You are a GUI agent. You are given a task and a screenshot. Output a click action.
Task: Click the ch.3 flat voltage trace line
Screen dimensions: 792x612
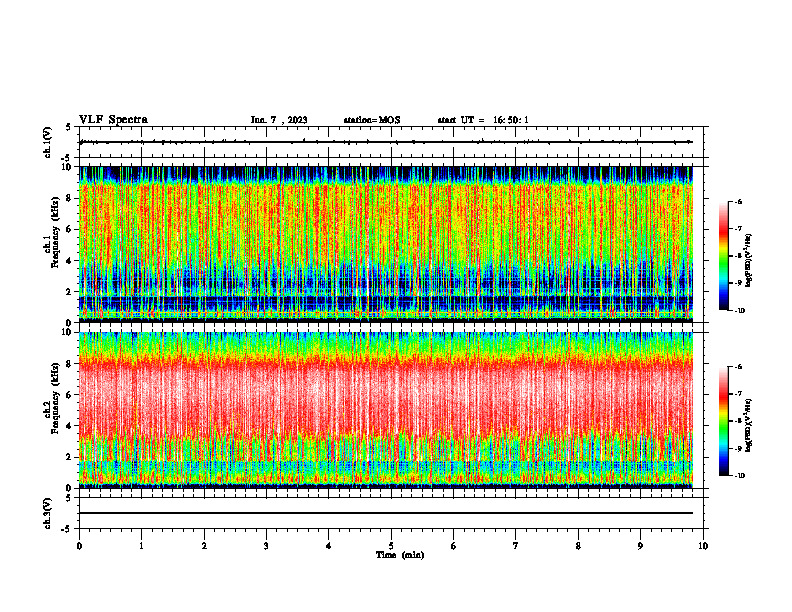pos(386,513)
